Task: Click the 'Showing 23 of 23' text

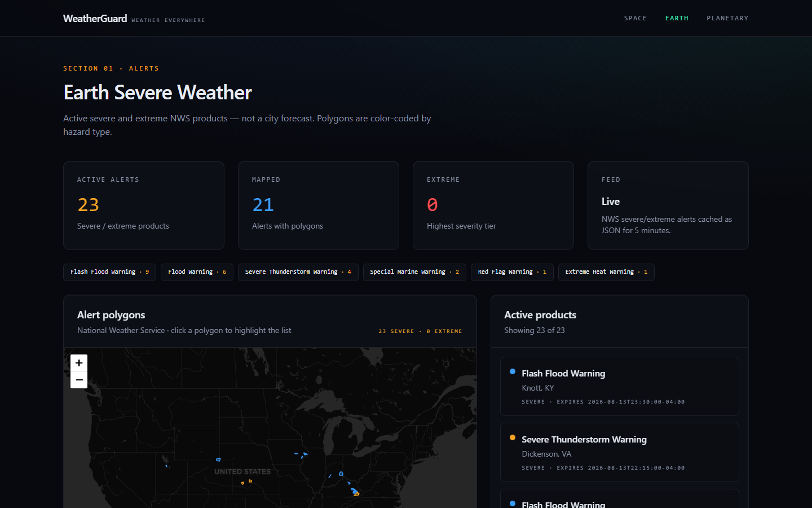Action: click(x=535, y=330)
